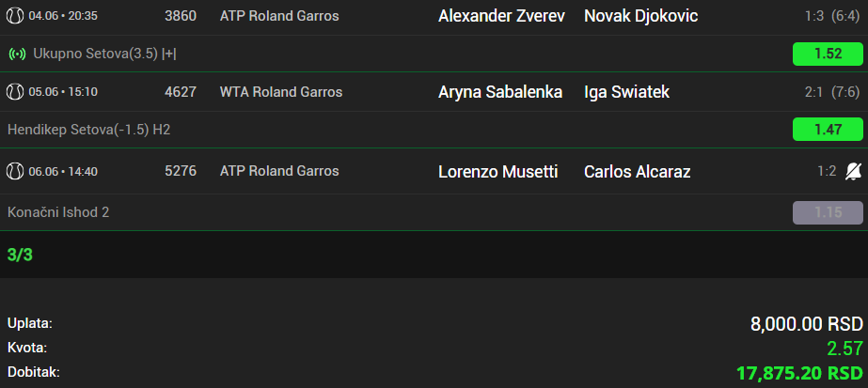
Task: Expand the Konačni Ishod 2 row
Action: [x=434, y=212]
